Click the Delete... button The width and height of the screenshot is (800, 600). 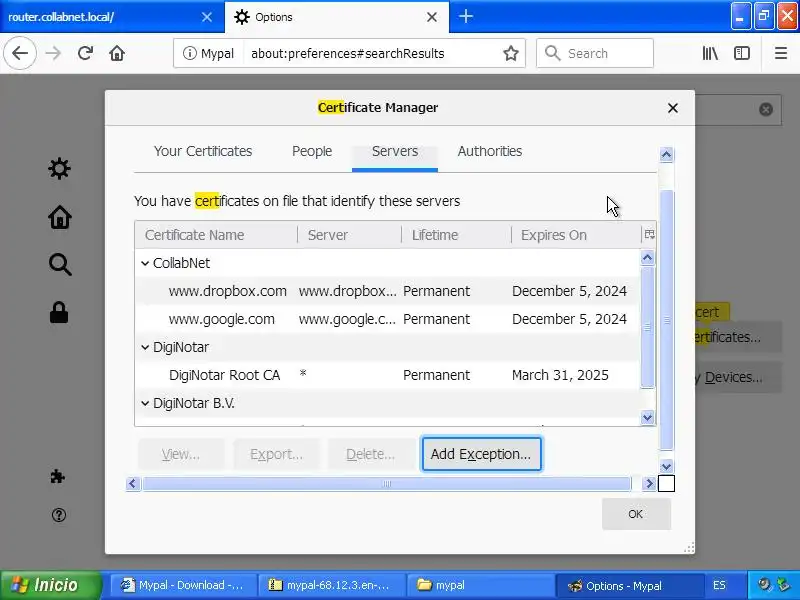click(370, 454)
